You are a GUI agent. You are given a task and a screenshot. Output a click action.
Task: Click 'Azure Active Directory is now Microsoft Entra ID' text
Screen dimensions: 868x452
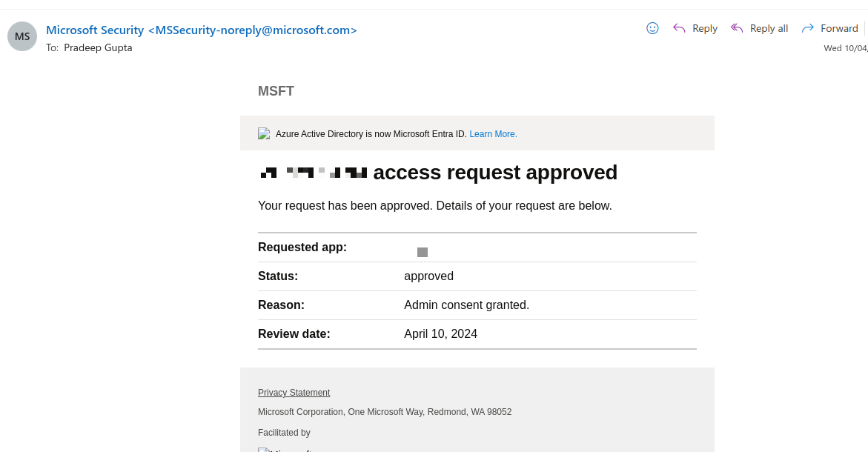(371, 134)
